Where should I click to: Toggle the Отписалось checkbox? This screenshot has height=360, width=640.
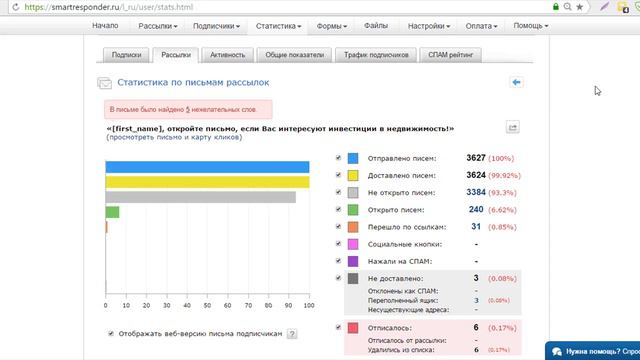[x=338, y=327]
